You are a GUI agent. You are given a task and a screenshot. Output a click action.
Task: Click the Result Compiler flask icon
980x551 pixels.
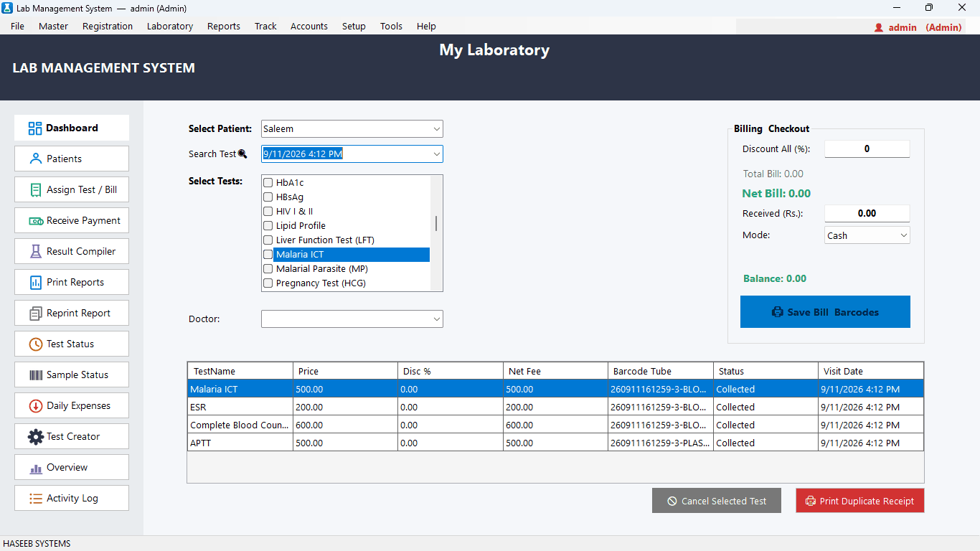tap(35, 252)
